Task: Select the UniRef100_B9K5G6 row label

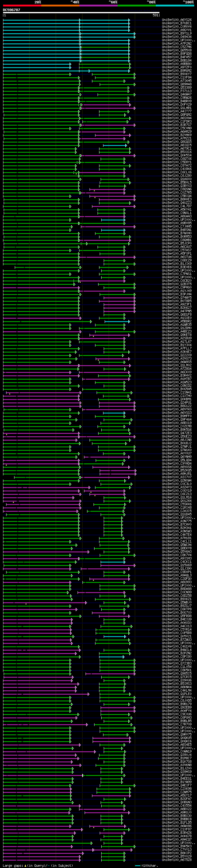Action: (177, 430)
